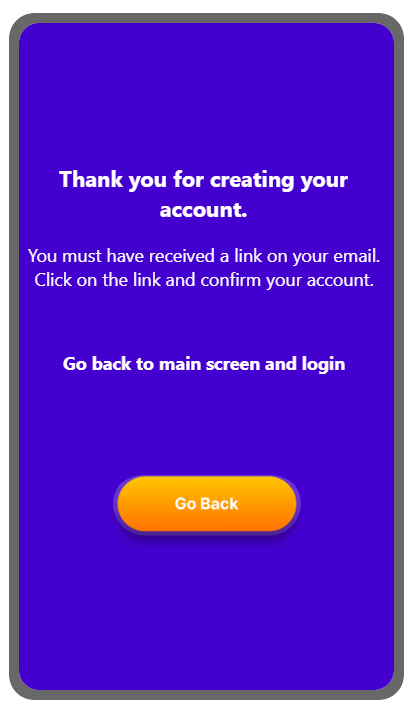Click 'Go back to main screen and login' text
Viewport: 409px width, 711px height.
pos(204,364)
